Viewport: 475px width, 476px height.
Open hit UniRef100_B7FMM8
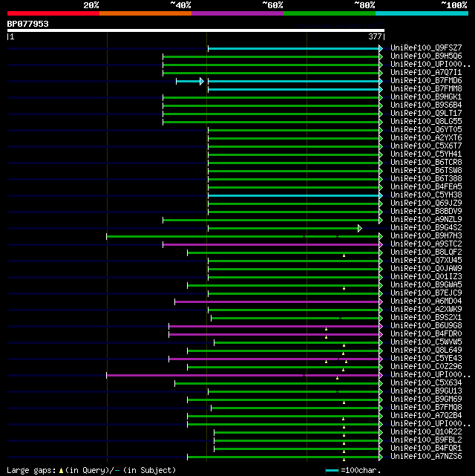[x=426, y=89]
